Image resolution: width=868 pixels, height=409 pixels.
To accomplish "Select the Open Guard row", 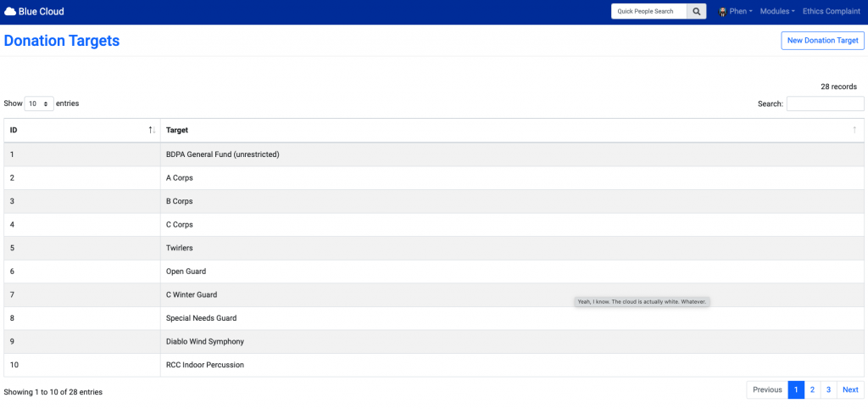I will pos(434,272).
